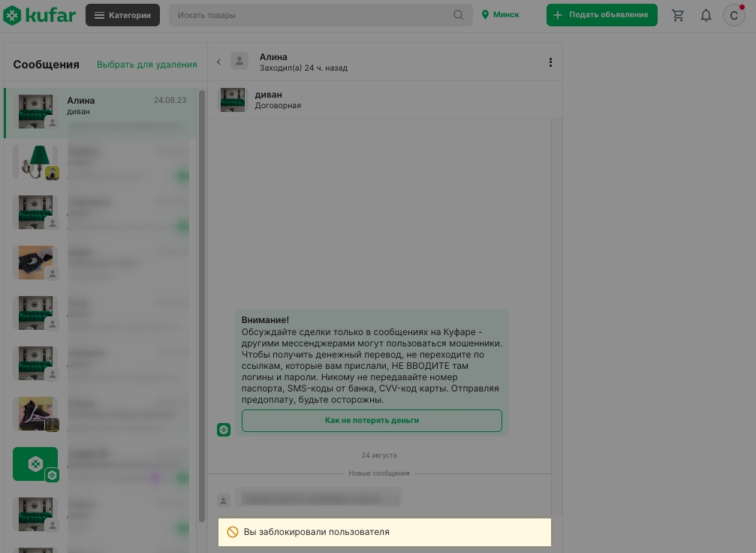Select the Алина conversation in list
Image resolution: width=756 pixels, height=553 pixels.
(101, 113)
